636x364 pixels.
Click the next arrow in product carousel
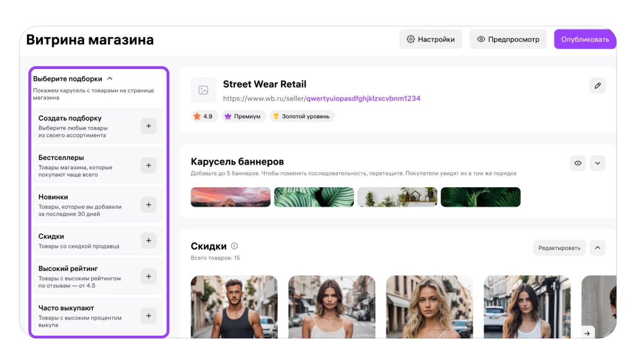(x=587, y=333)
